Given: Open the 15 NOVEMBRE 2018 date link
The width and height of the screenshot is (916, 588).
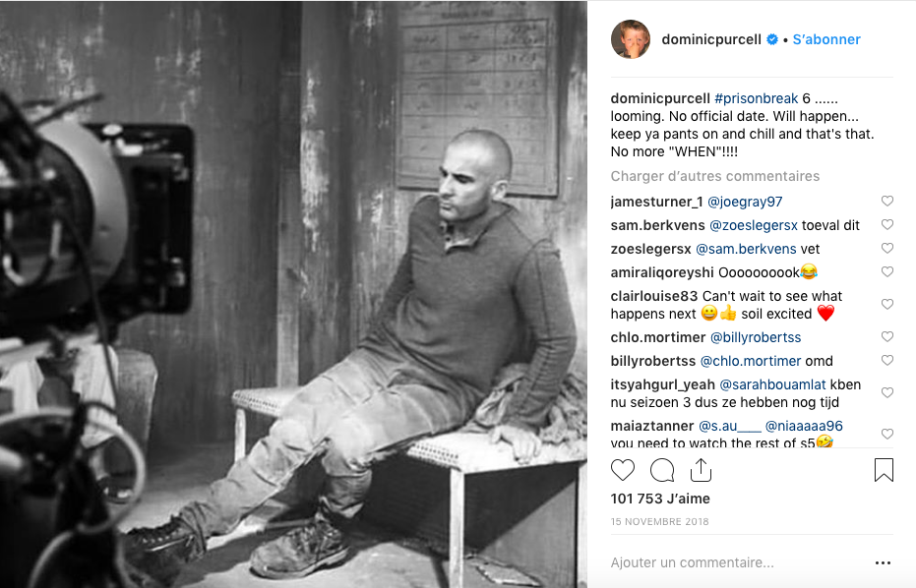Looking at the screenshot, I should click(x=659, y=521).
